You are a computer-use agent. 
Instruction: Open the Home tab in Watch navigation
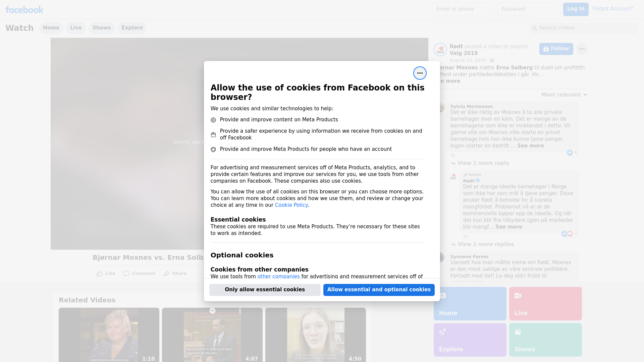click(x=51, y=28)
